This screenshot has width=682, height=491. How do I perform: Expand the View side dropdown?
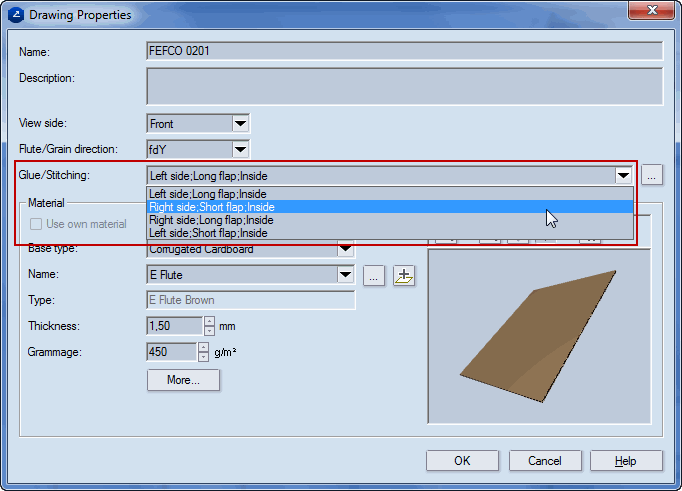240,124
